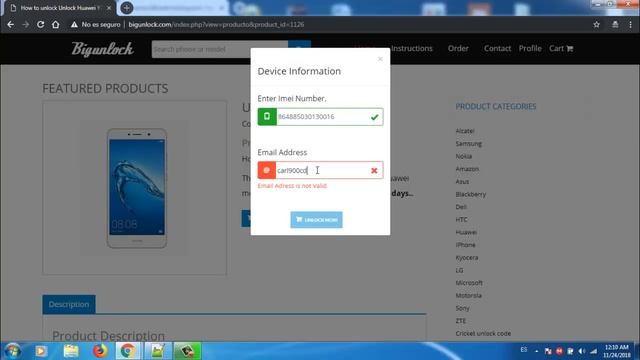Viewport: 640px width, 360px height.
Task: Switch to Chrome in the taskbar
Action: pyautogui.click(x=128, y=351)
